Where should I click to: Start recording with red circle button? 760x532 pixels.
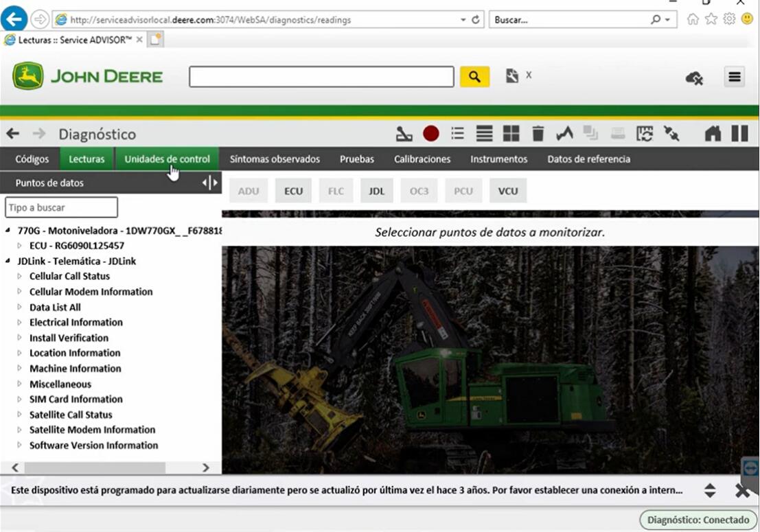point(431,134)
